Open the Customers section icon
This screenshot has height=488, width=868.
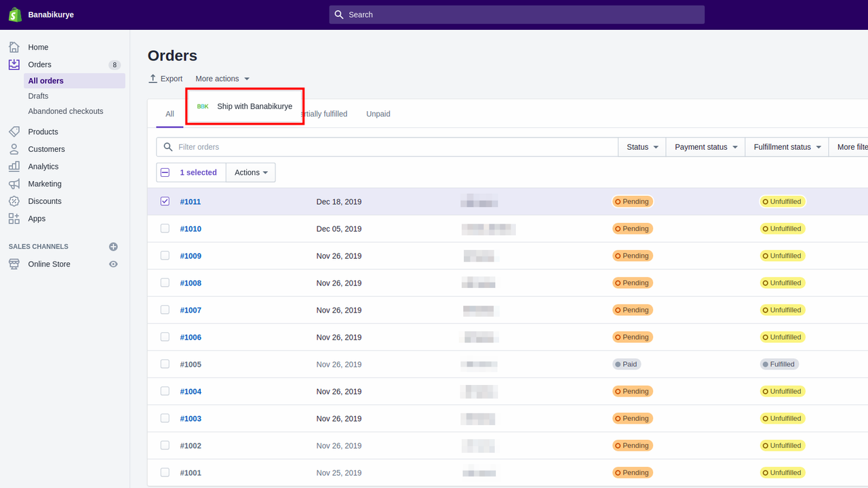pos(14,148)
